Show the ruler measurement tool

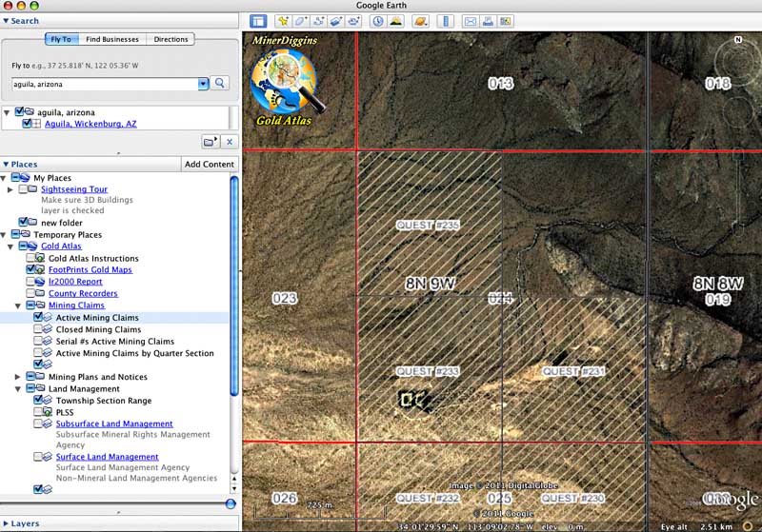click(x=445, y=21)
